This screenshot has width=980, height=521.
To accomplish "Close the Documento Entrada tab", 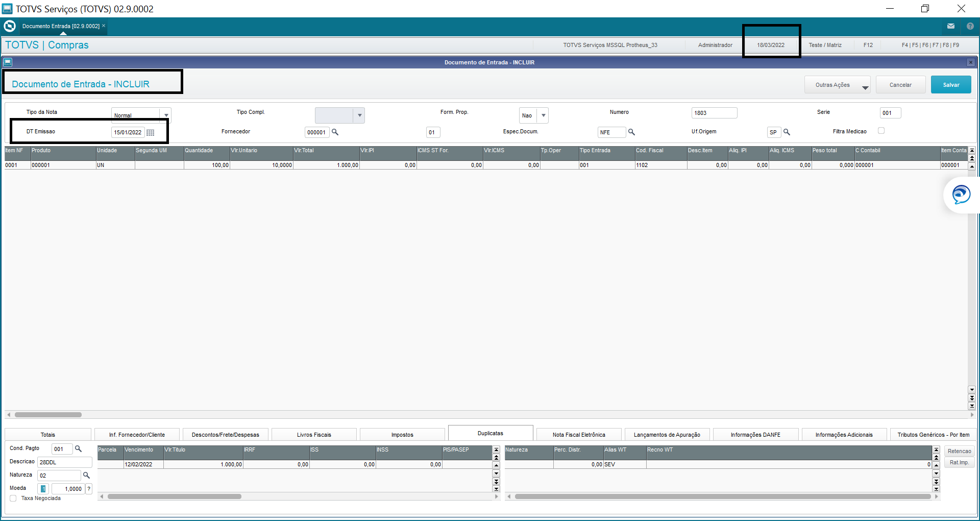I will point(104,26).
